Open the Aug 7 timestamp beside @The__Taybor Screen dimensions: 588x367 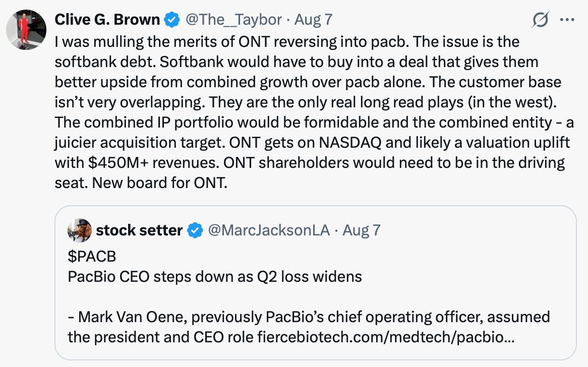pos(313,20)
